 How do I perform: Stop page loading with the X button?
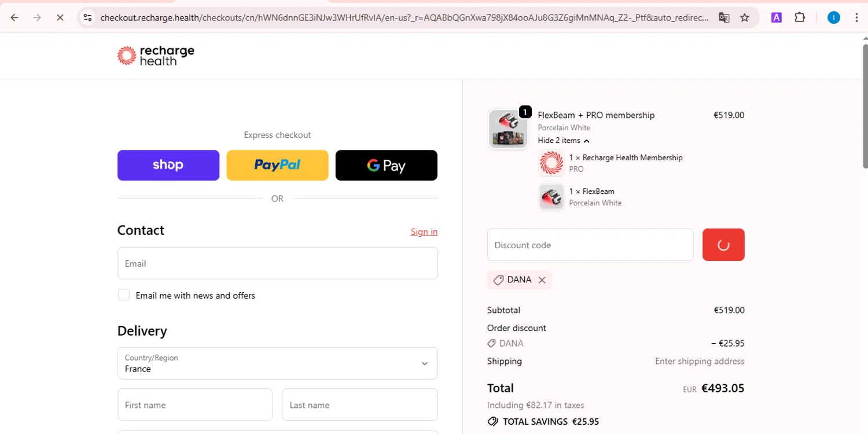click(60, 17)
